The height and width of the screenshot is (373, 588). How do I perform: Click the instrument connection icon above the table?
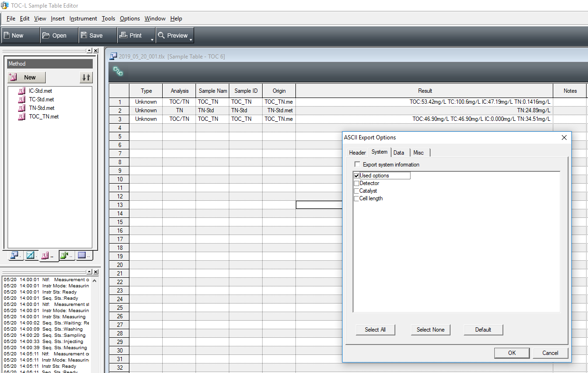click(x=117, y=72)
